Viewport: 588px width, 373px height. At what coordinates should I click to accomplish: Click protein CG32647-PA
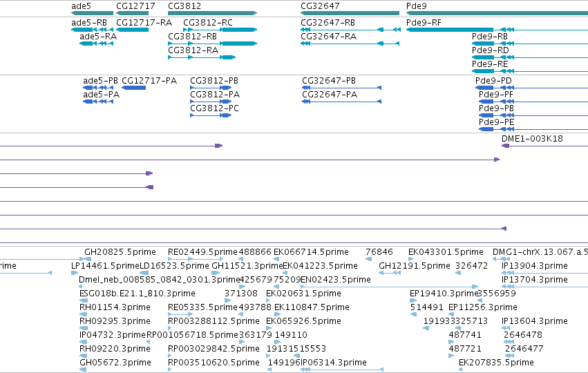point(330,95)
